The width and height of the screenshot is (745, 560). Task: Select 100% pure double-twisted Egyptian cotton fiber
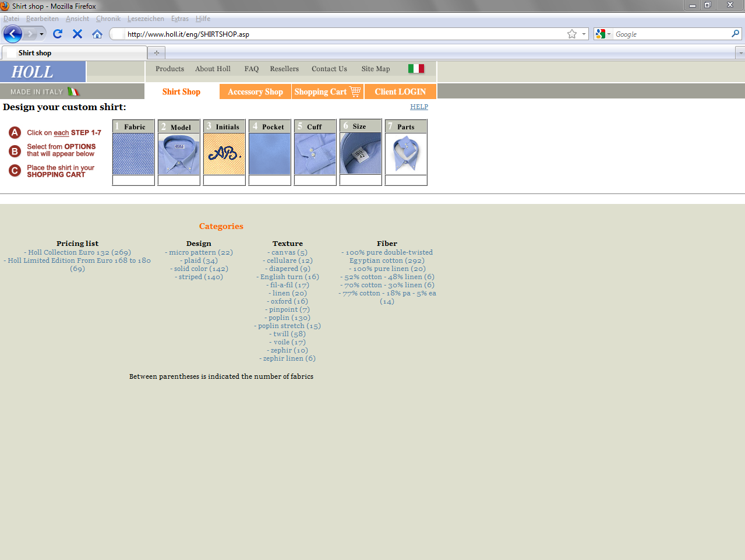pos(387,256)
